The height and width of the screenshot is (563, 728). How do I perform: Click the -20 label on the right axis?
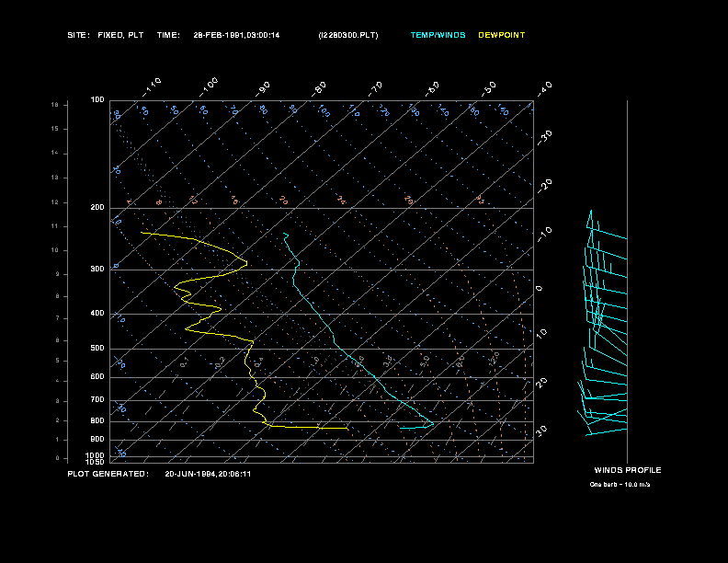pos(544,186)
